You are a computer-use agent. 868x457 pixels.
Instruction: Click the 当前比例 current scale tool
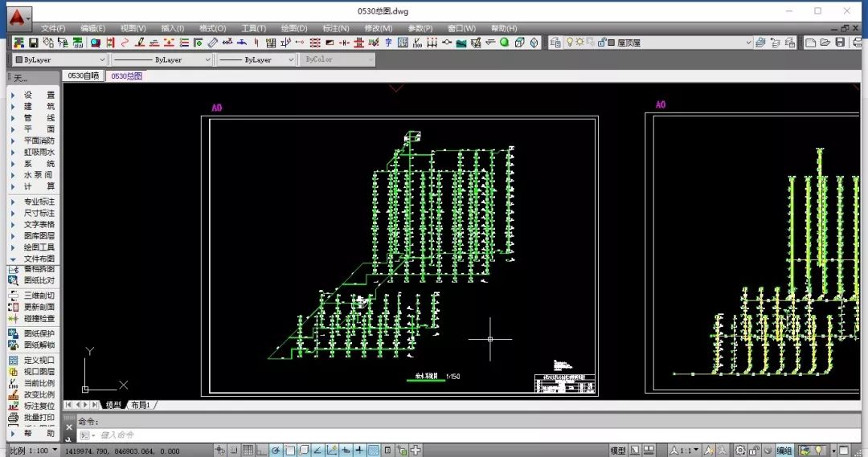(31, 383)
